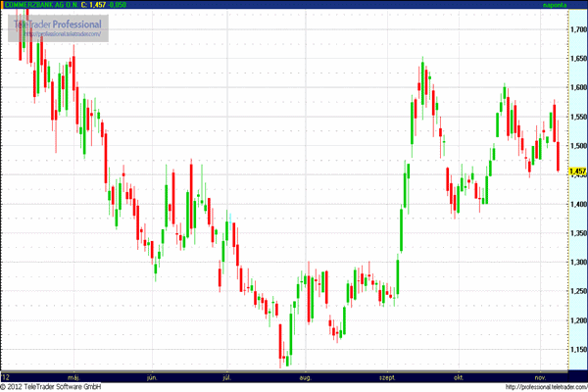Click the 1,400 price axis label
Image resolution: width=588 pixels, height=392 pixels.
click(577, 205)
